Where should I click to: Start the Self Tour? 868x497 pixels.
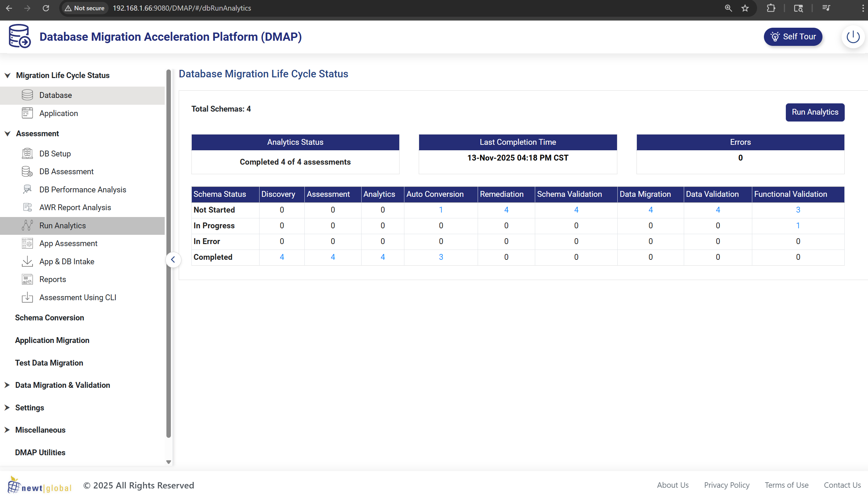point(793,37)
